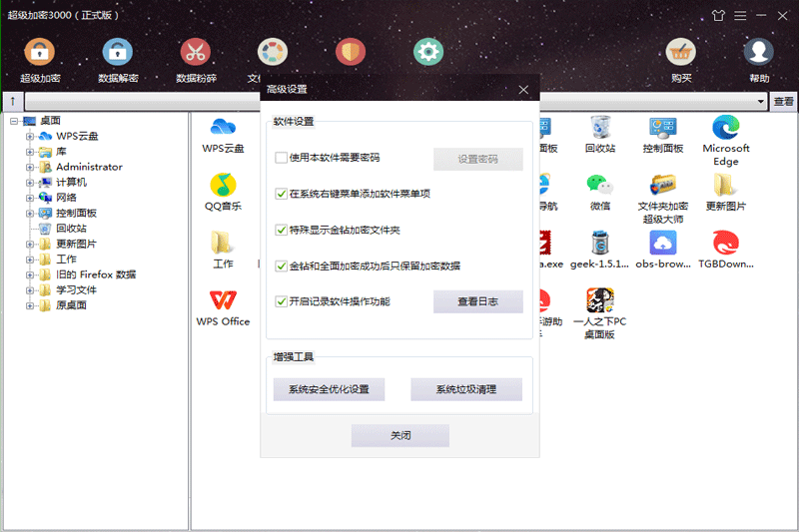The width and height of the screenshot is (799, 532).
Task: Open the address path dropdown arrow
Action: pos(762,102)
